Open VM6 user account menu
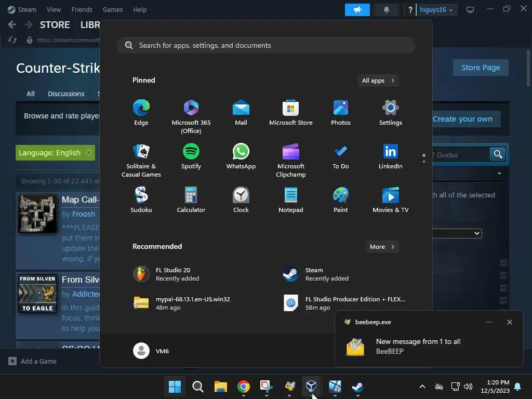Viewport: 532px width, 399px height. pyautogui.click(x=151, y=351)
